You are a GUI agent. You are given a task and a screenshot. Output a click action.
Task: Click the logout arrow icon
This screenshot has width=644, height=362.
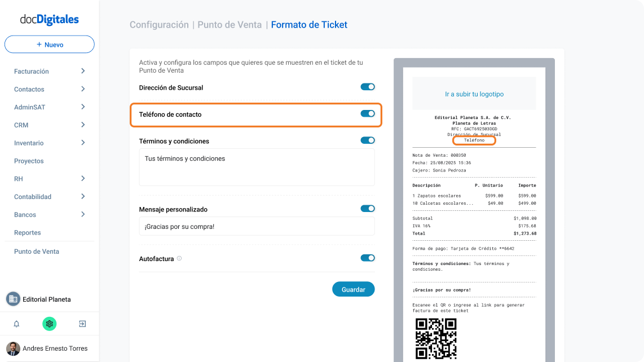click(x=82, y=324)
